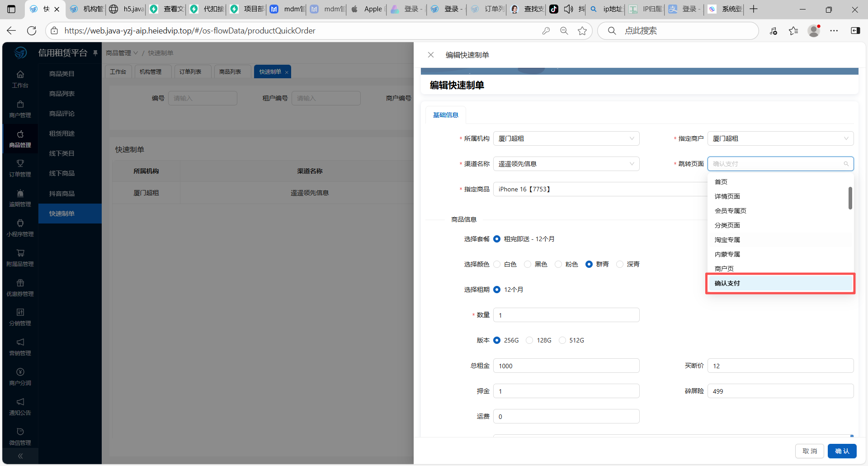Viewport: 868px width, 466px height.
Task: Select the 白色 color radio button
Action: pyautogui.click(x=497, y=264)
